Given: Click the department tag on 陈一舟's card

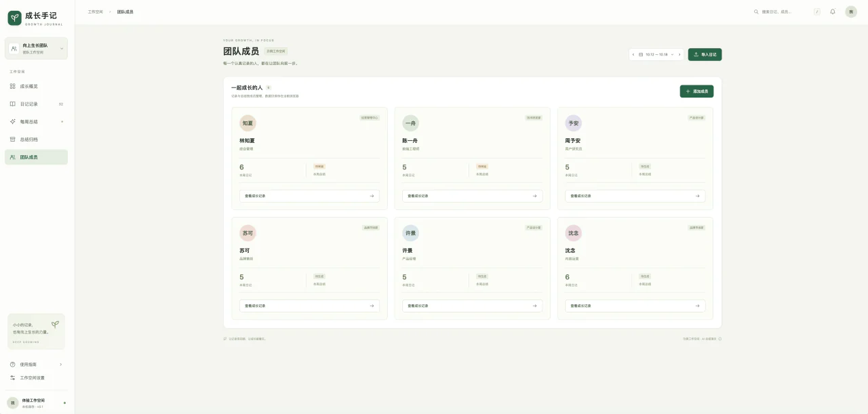Looking at the screenshot, I should [534, 118].
